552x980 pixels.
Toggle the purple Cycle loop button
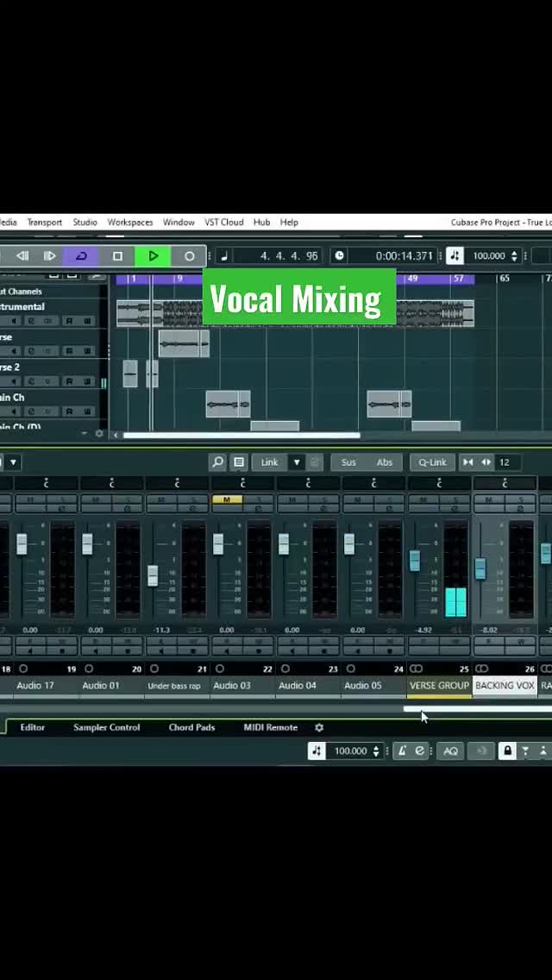coord(81,255)
